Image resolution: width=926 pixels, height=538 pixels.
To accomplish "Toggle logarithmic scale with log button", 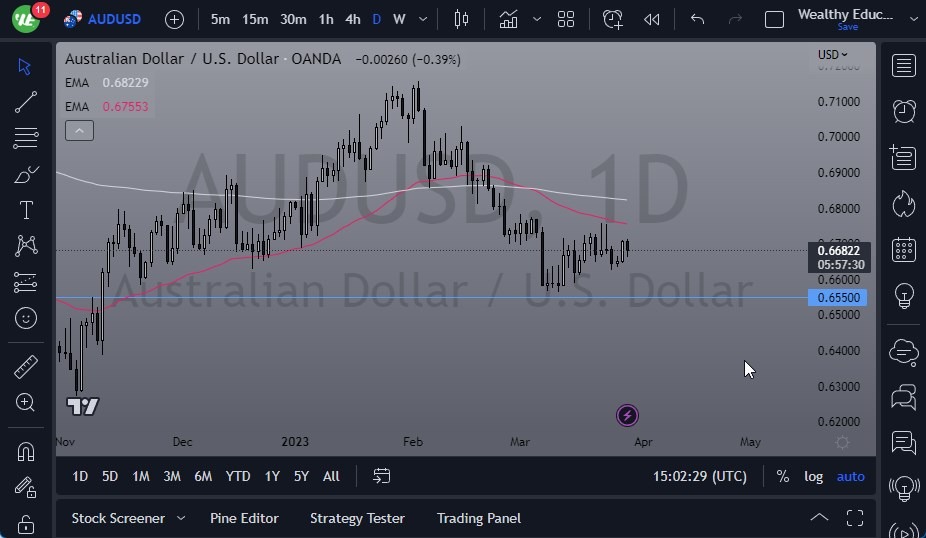I will click(814, 476).
